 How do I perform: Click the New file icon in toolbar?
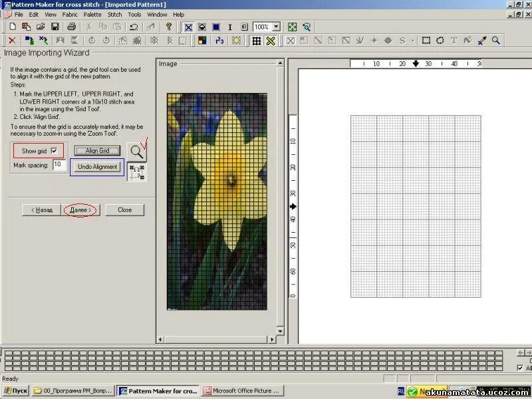[x=13, y=27]
